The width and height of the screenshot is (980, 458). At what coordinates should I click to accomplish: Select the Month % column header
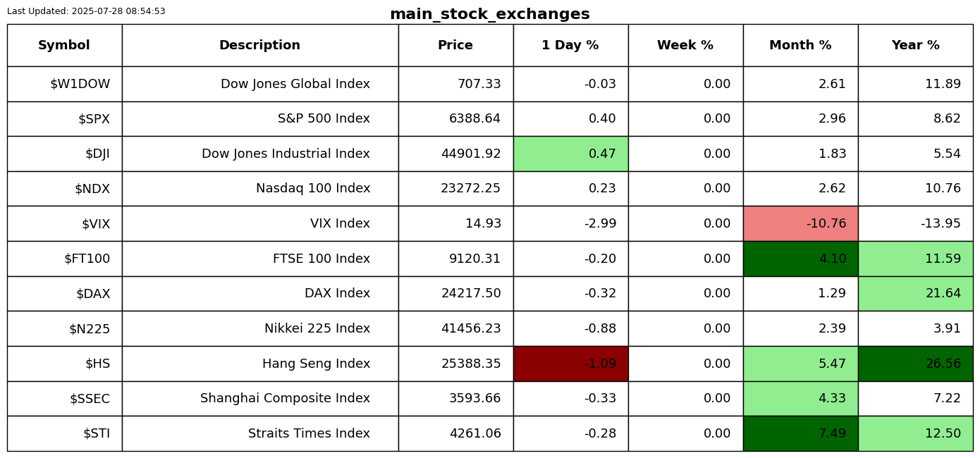click(x=800, y=46)
